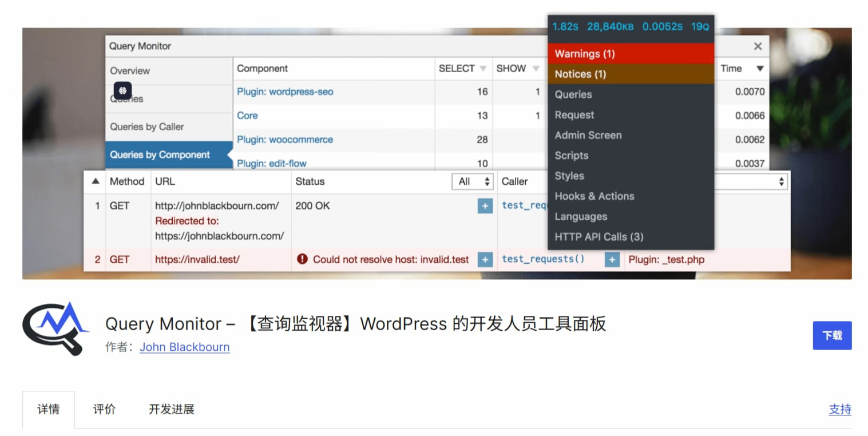Click the plus icon next to 200 OK
Viewport: 868px width, 436px height.
485,206
